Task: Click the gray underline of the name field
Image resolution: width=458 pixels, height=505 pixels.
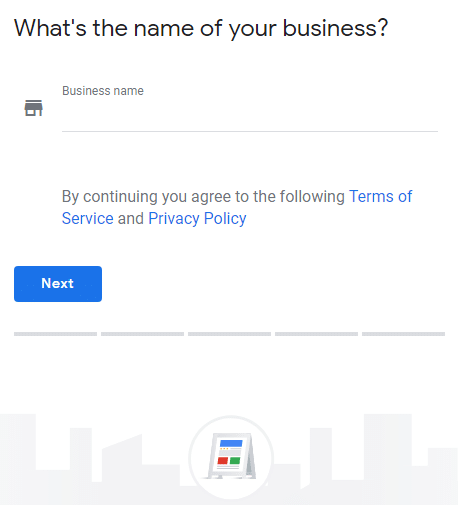Action: tap(250, 131)
